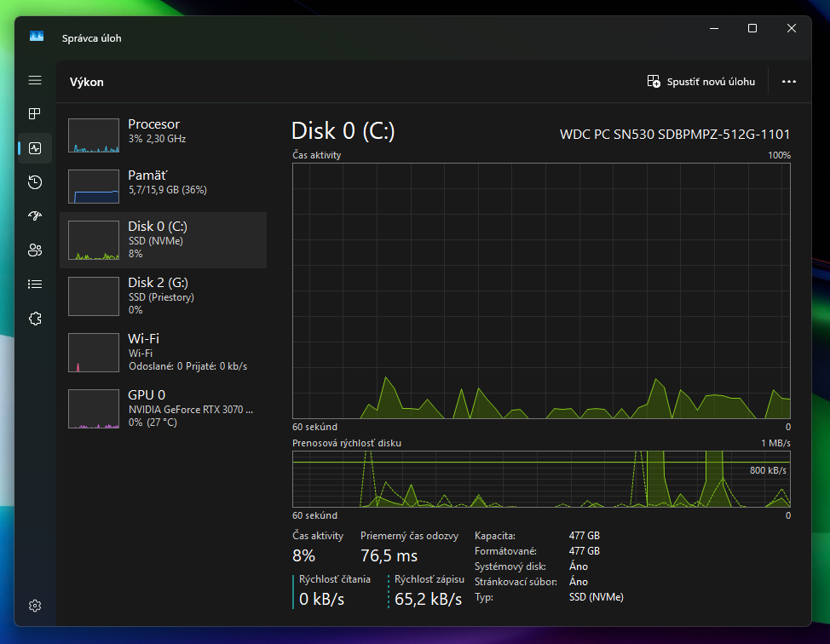Open the App history icon

click(35, 181)
